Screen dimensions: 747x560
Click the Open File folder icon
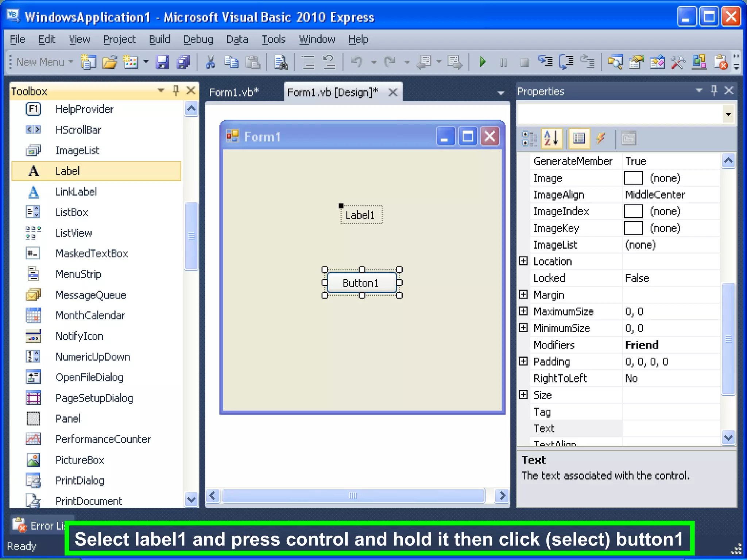[109, 62]
